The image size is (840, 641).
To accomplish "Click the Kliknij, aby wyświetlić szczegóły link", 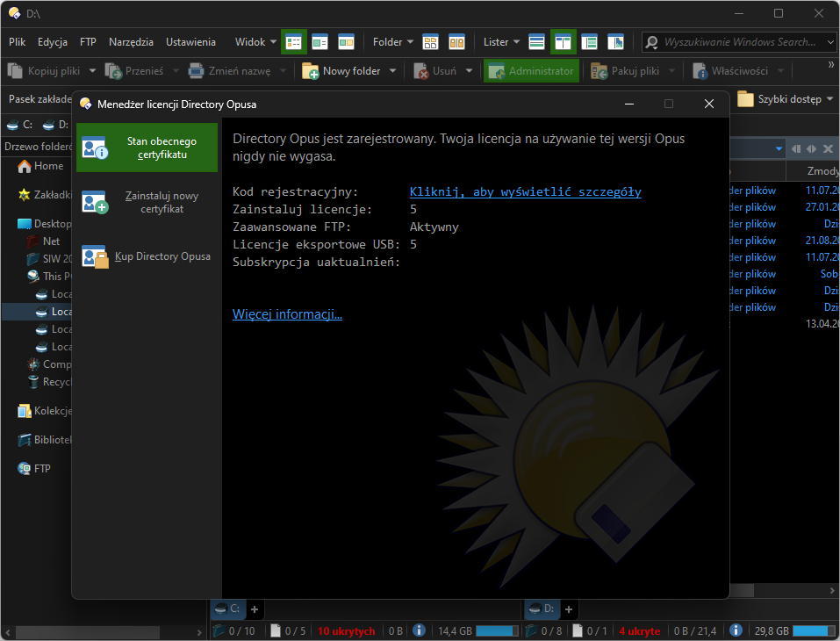I will click(526, 191).
